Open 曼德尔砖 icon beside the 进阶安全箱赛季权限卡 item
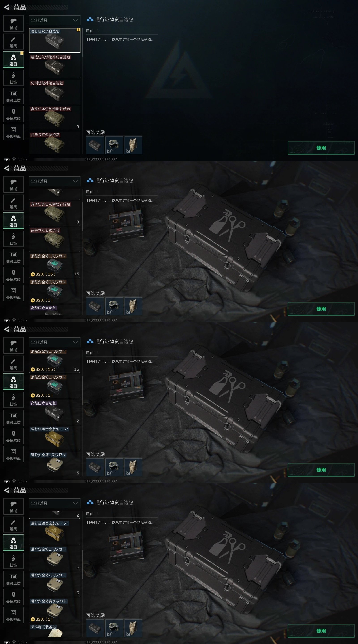The image size is (358, 644). pos(13,597)
